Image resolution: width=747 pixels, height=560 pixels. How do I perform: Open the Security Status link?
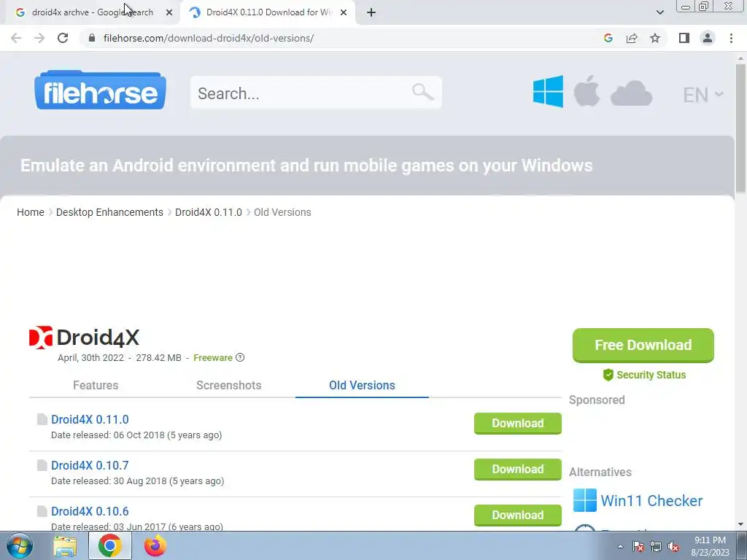pyautogui.click(x=644, y=375)
